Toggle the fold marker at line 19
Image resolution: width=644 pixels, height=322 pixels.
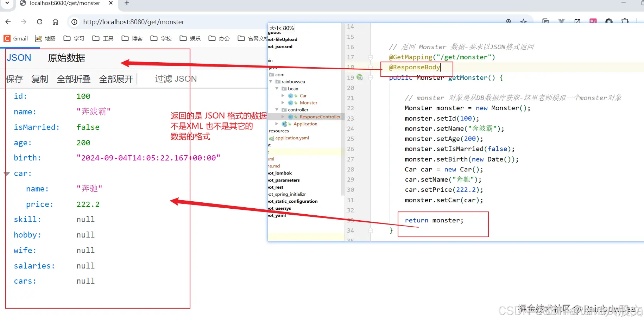371,77
